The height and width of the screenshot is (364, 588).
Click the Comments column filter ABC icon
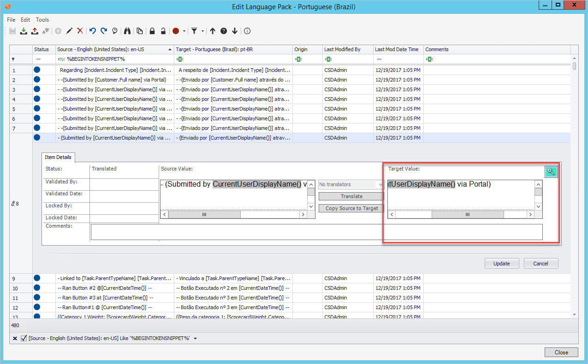pos(429,59)
